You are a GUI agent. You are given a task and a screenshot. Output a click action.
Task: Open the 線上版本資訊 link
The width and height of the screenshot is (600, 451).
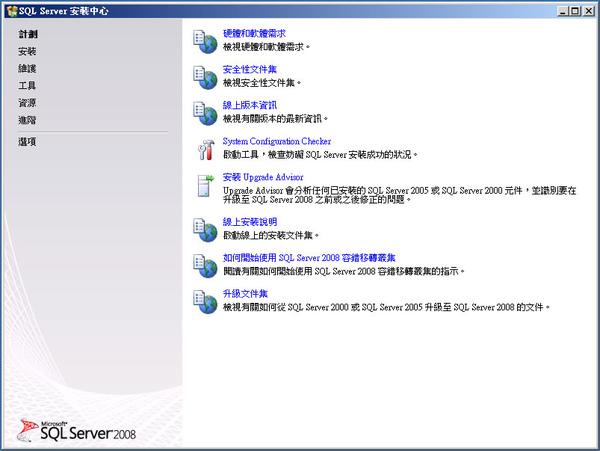point(249,105)
